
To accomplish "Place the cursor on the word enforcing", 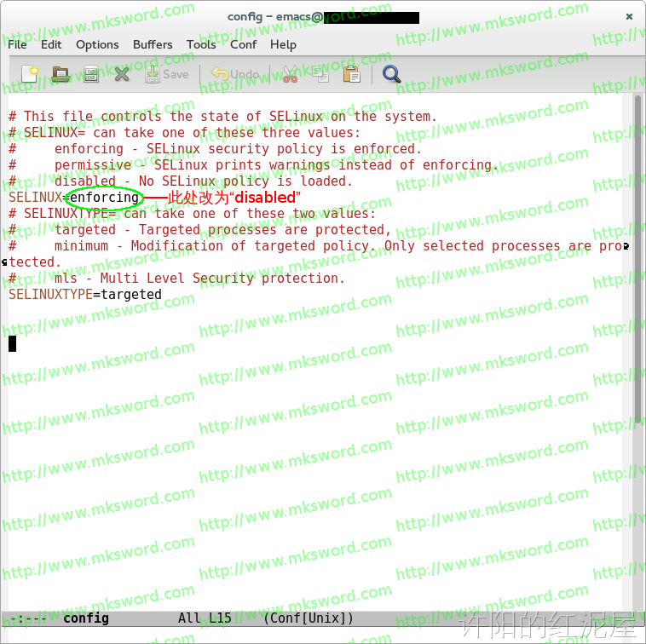I will (104, 198).
